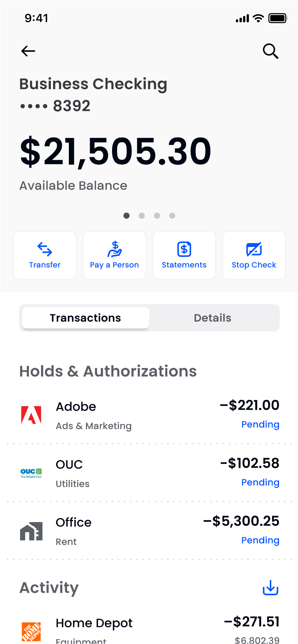Open the Home Depot transaction name

click(94, 623)
